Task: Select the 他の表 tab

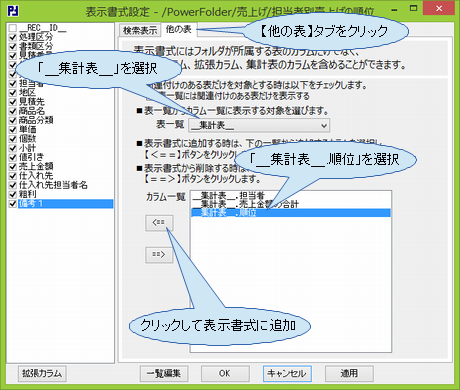Action: (x=179, y=29)
